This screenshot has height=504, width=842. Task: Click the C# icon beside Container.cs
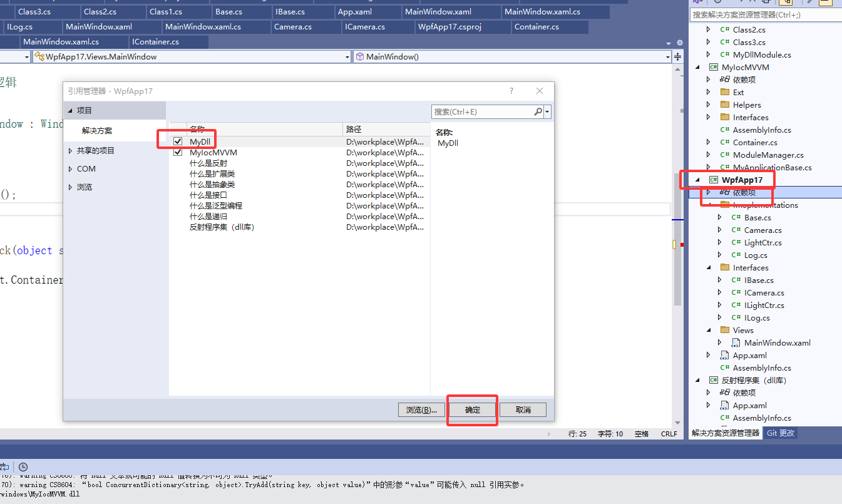[724, 142]
